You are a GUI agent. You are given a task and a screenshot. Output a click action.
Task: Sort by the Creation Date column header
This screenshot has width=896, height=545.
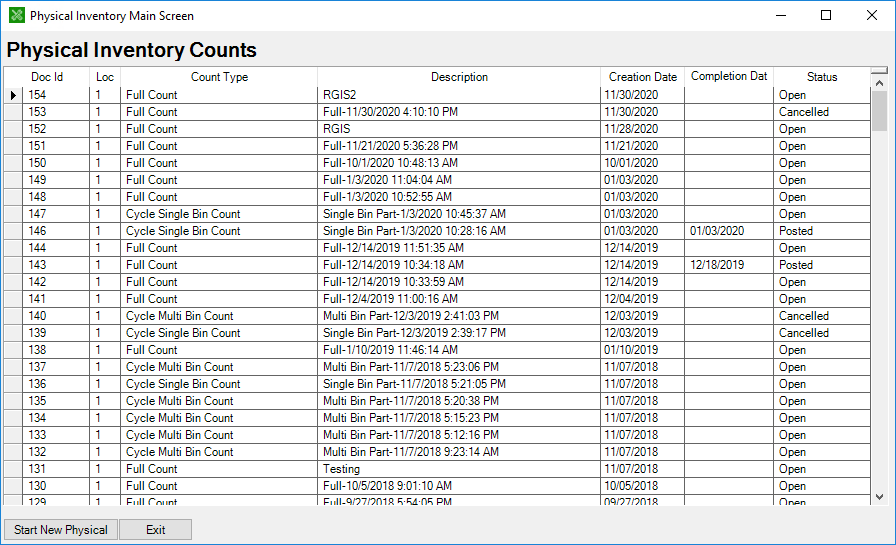(x=642, y=77)
